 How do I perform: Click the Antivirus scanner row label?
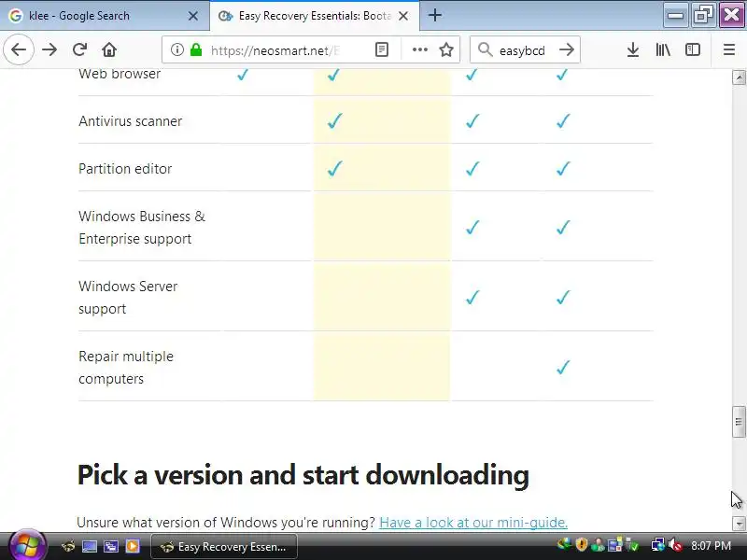tap(130, 121)
